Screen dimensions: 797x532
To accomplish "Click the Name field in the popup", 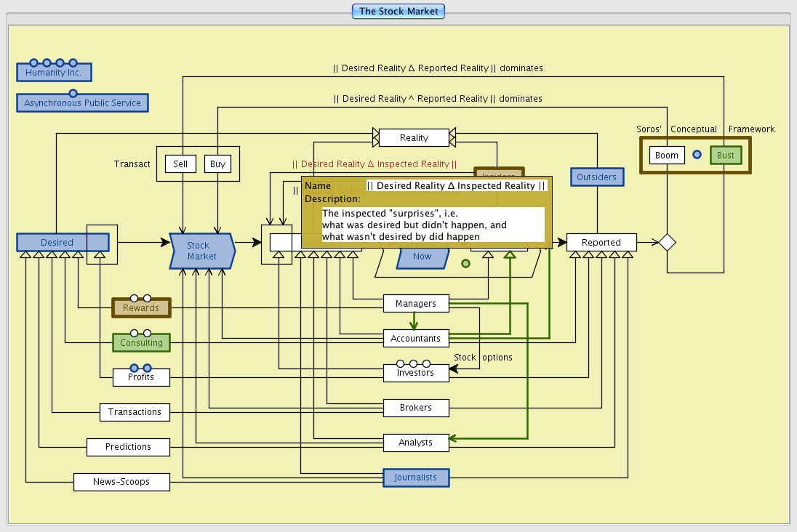I will (456, 186).
